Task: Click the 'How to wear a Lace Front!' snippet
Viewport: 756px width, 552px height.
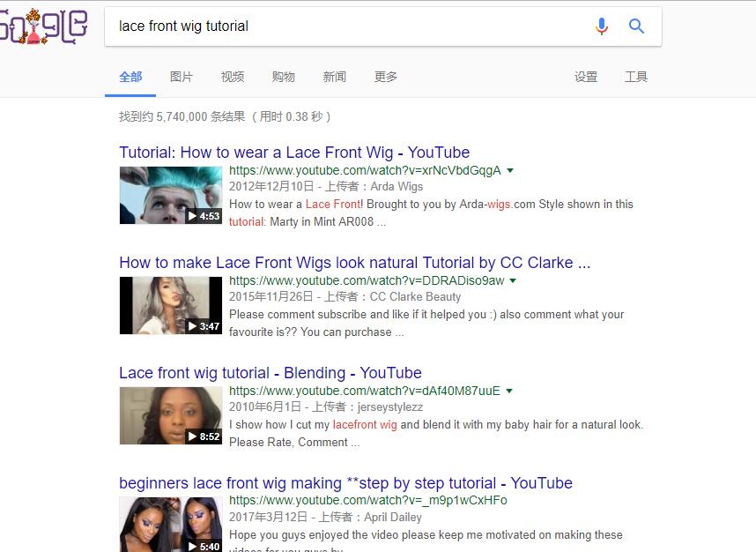Action: click(x=431, y=213)
